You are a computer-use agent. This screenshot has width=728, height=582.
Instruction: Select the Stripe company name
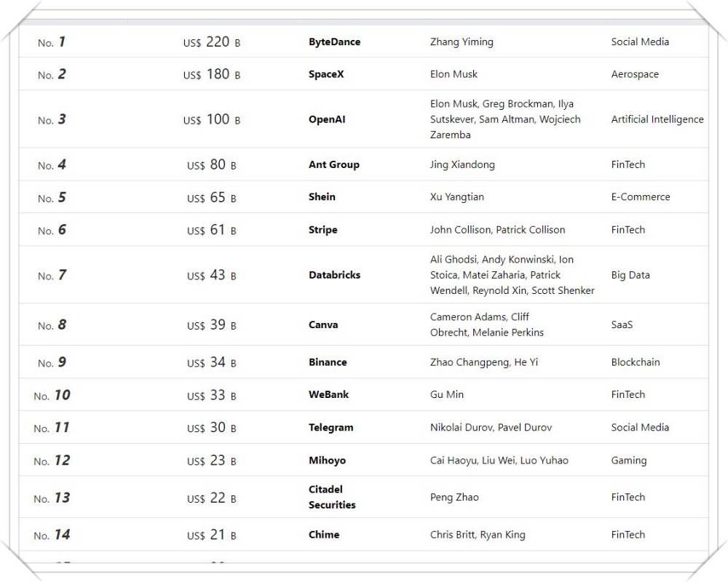[x=323, y=230]
